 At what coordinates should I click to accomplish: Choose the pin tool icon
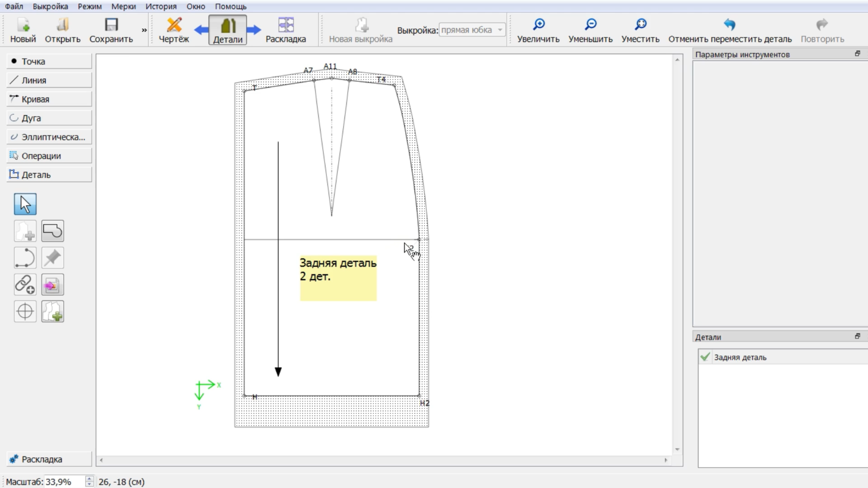53,258
